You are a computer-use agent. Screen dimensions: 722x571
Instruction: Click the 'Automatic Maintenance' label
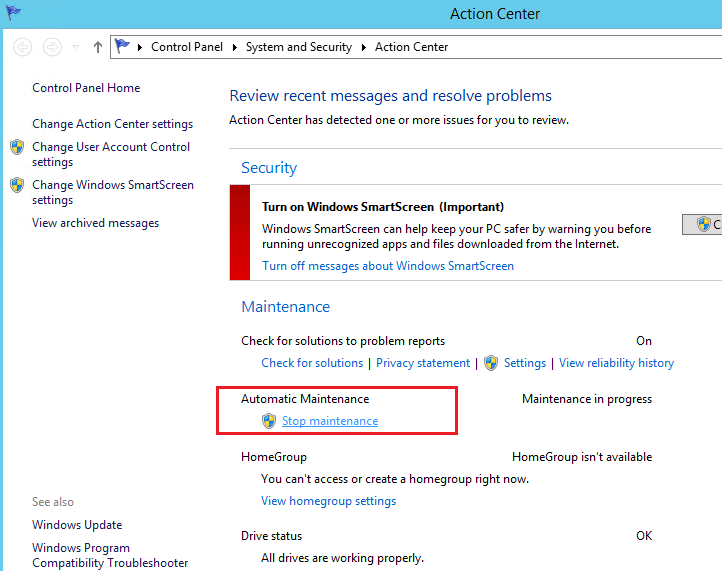tap(305, 399)
